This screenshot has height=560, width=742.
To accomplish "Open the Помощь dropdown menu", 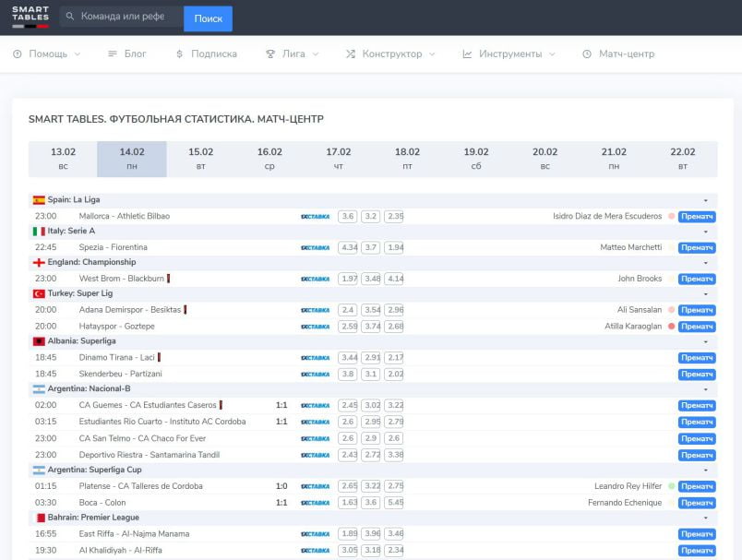I will pos(46,54).
